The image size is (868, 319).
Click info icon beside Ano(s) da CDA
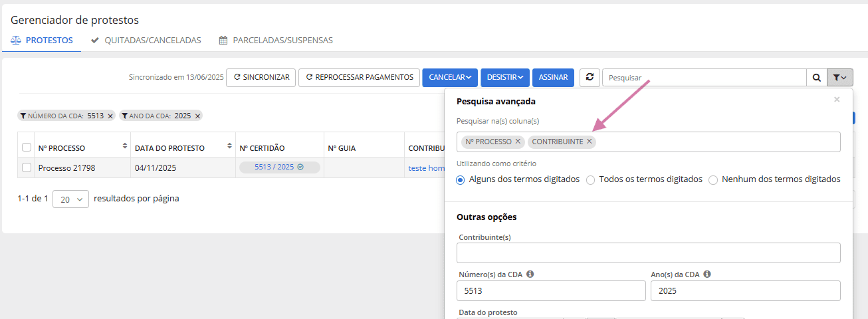(707, 274)
